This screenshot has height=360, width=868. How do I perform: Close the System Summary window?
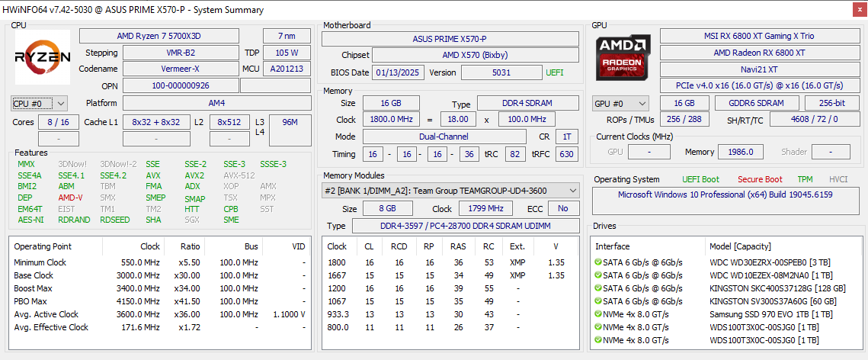pyautogui.click(x=858, y=9)
